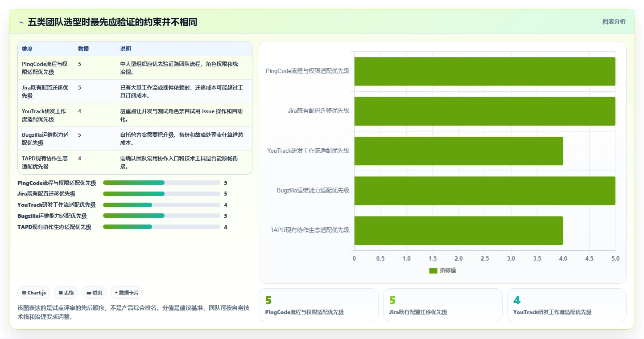
Task: Click the 2.5 tick on the x-axis
Action: 485,258
